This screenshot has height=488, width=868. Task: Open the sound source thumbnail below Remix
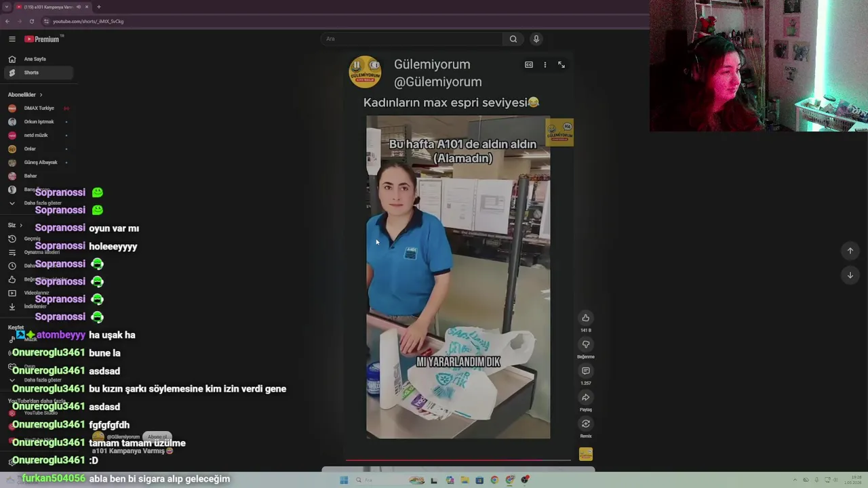coord(586,454)
